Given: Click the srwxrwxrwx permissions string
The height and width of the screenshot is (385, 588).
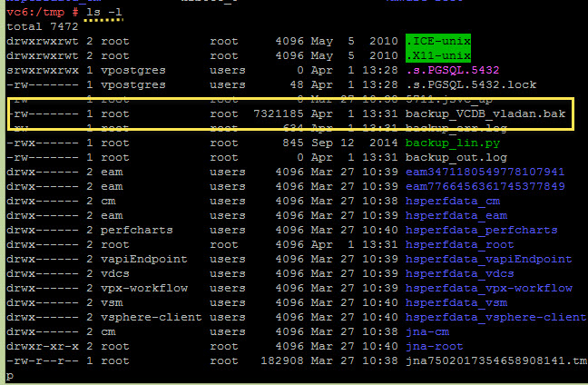Looking at the screenshot, I should [x=43, y=70].
